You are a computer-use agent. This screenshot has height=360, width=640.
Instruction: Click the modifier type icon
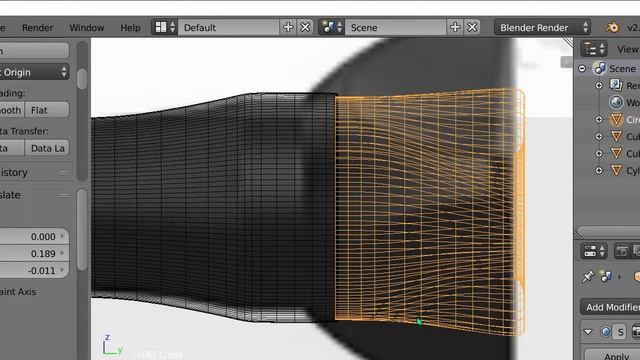coord(606,332)
